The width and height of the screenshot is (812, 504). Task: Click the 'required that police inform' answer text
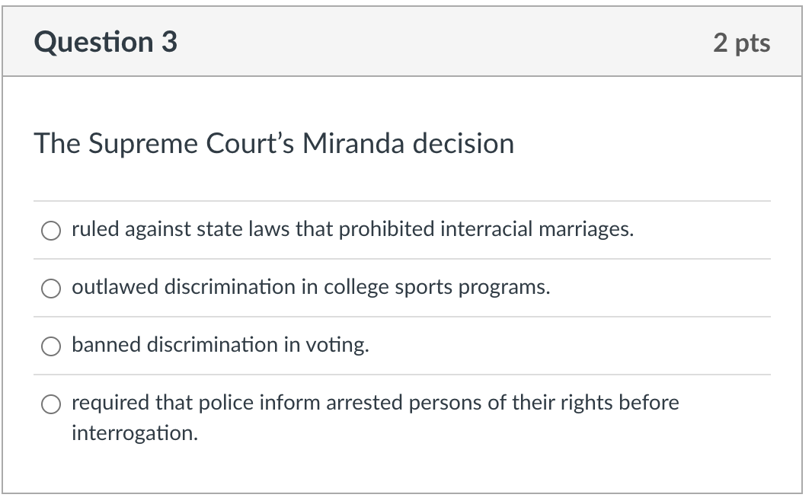pyautogui.click(x=375, y=417)
